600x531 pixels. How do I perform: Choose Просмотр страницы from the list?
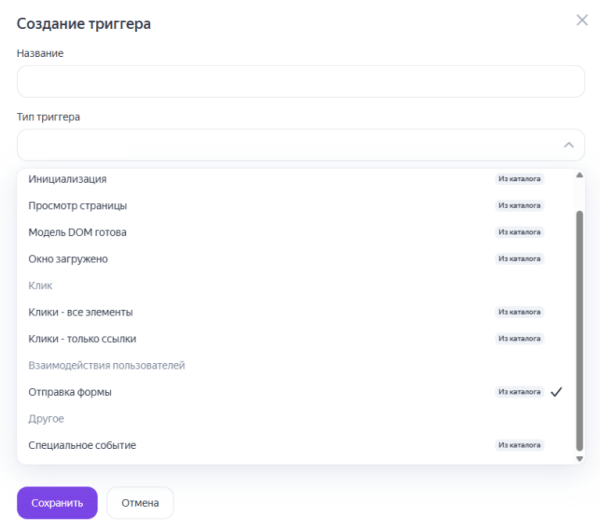[x=78, y=206]
